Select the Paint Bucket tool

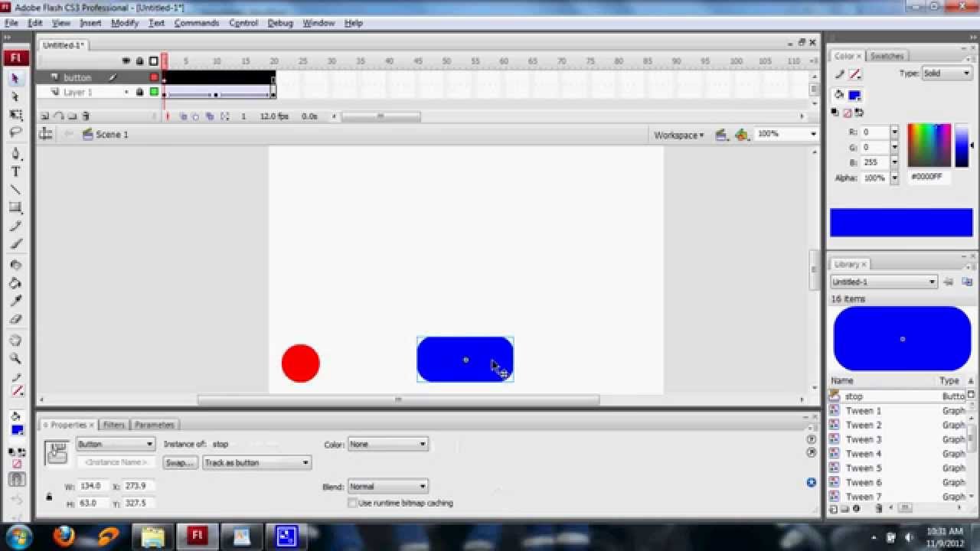click(x=15, y=283)
